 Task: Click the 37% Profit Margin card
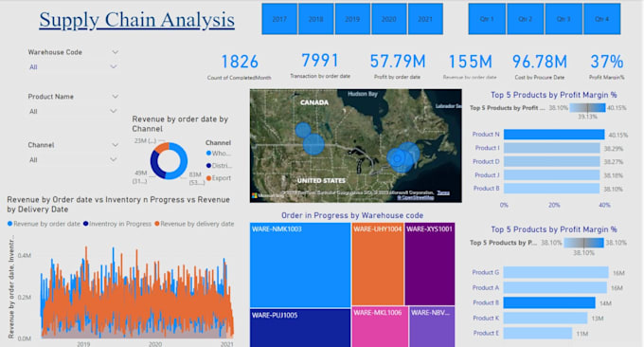point(607,66)
